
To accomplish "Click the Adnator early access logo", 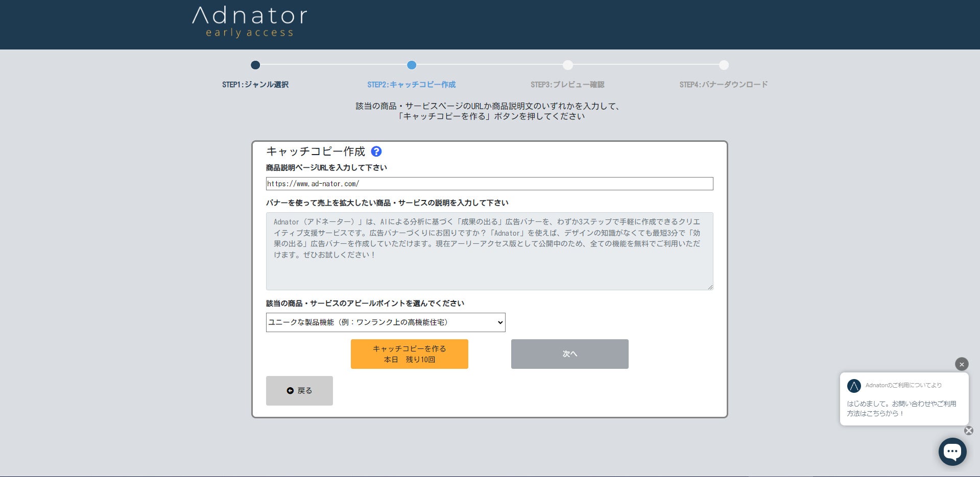I will [x=249, y=21].
